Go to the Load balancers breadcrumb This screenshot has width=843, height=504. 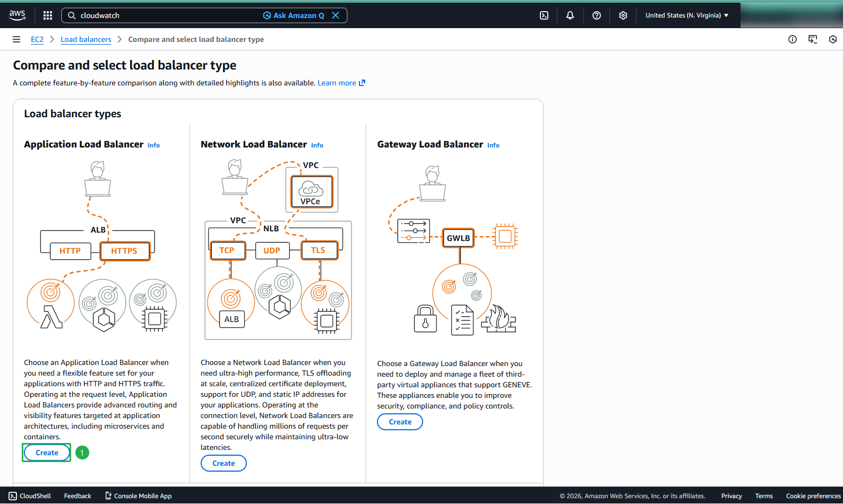click(86, 39)
